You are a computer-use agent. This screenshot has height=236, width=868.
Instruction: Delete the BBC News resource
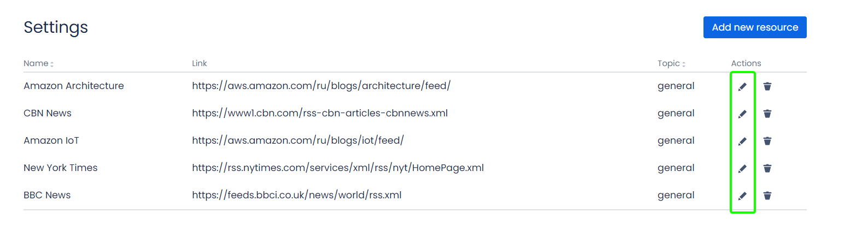[x=767, y=196]
